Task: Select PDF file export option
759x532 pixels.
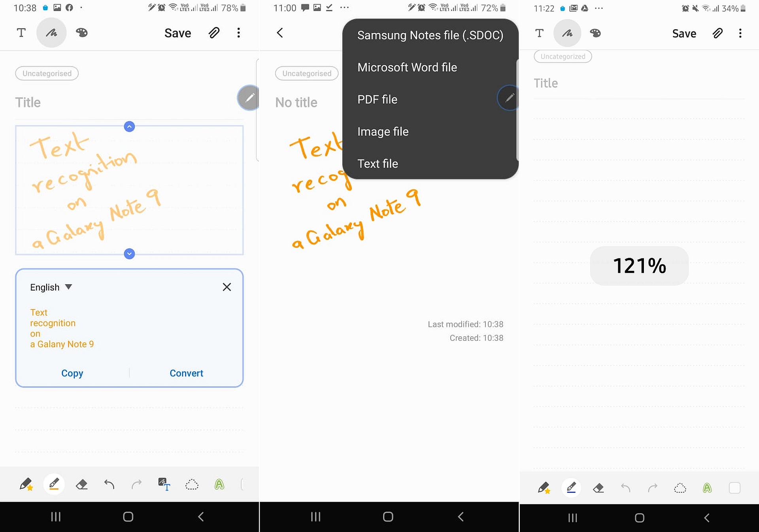Action: [x=377, y=99]
